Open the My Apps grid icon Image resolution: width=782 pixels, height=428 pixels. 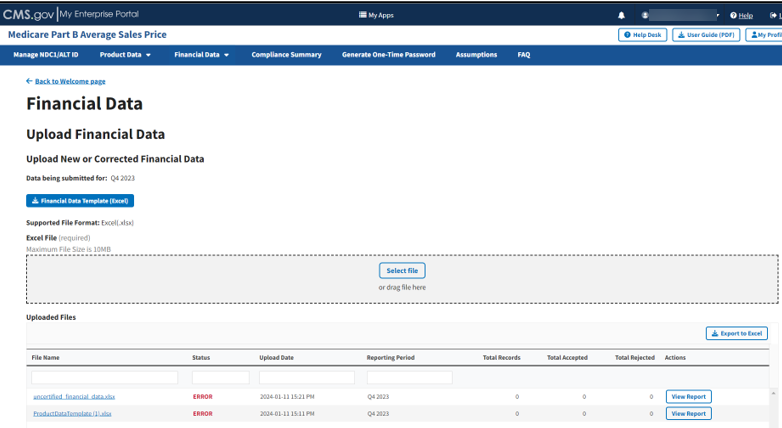click(364, 15)
